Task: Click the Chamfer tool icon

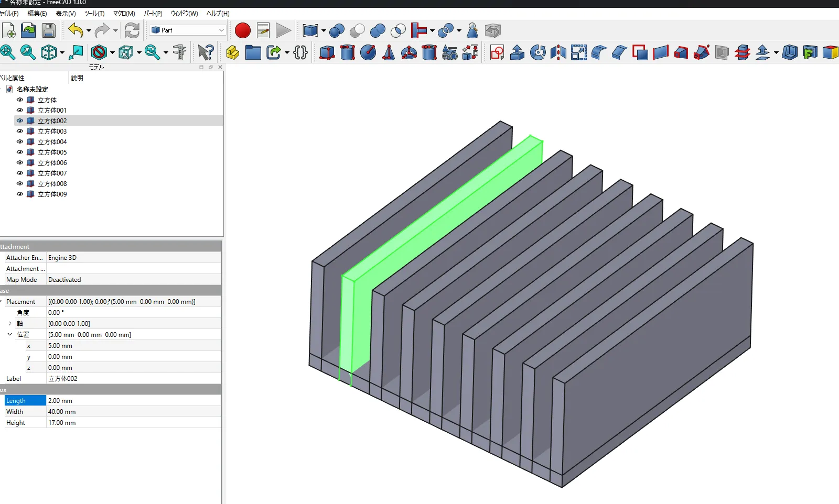Action: click(619, 52)
